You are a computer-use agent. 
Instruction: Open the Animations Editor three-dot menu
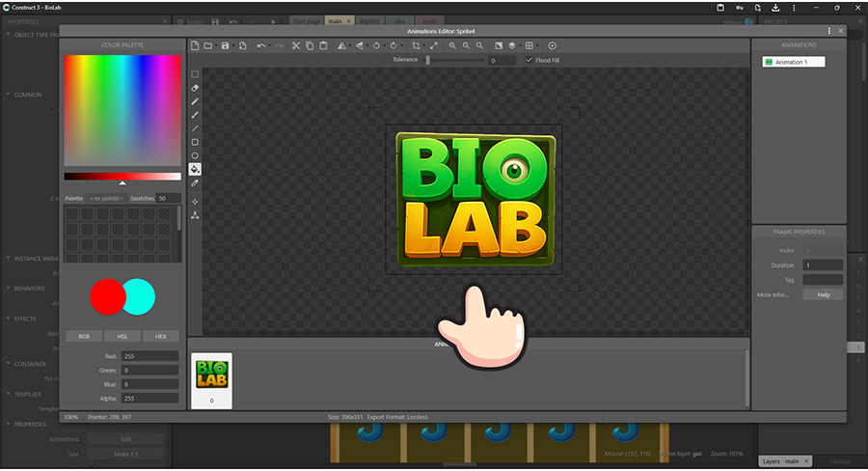click(x=829, y=31)
